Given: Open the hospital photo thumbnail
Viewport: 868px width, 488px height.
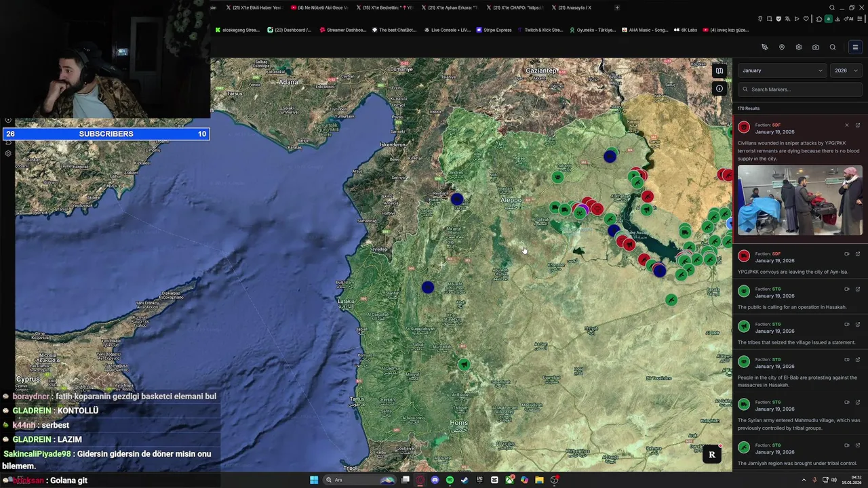Looking at the screenshot, I should click(800, 201).
